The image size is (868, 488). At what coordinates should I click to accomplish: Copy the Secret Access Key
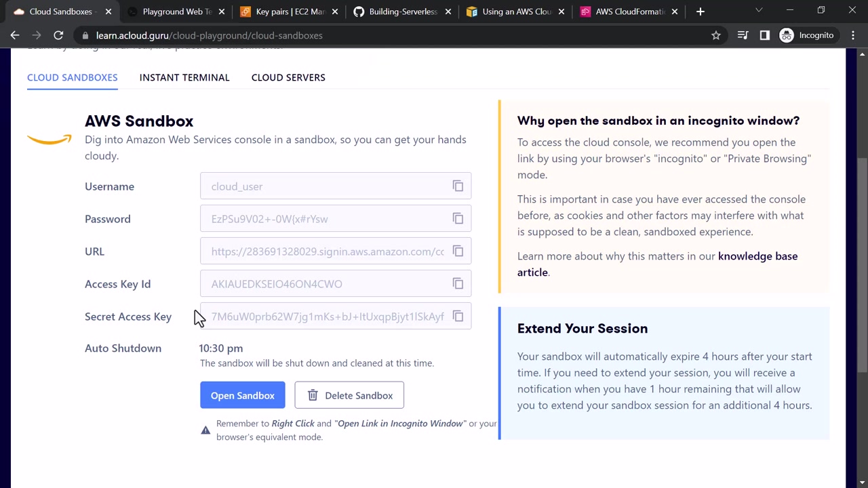coord(458,317)
